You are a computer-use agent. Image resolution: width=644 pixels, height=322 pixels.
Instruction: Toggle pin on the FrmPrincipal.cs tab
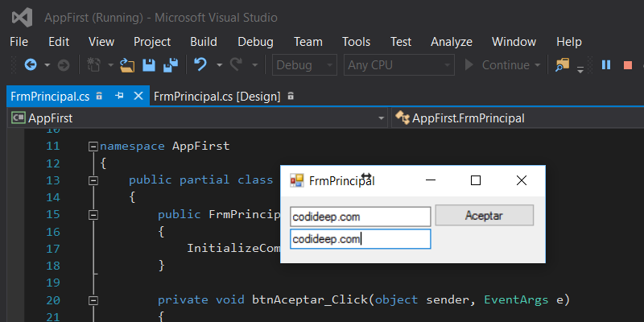[119, 96]
